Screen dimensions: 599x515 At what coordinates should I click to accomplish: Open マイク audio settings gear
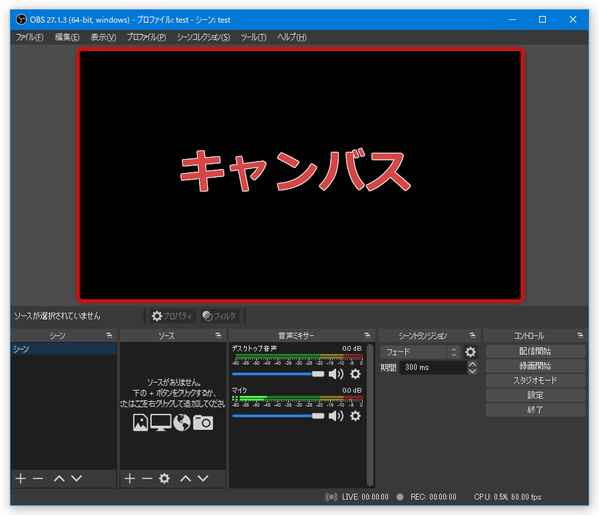coord(355,416)
